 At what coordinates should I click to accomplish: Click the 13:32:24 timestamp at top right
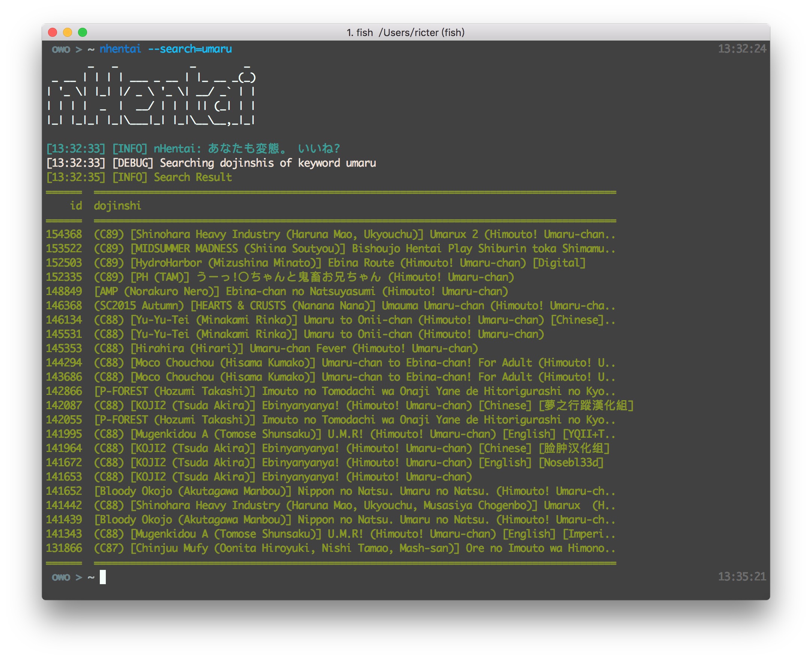[741, 49]
